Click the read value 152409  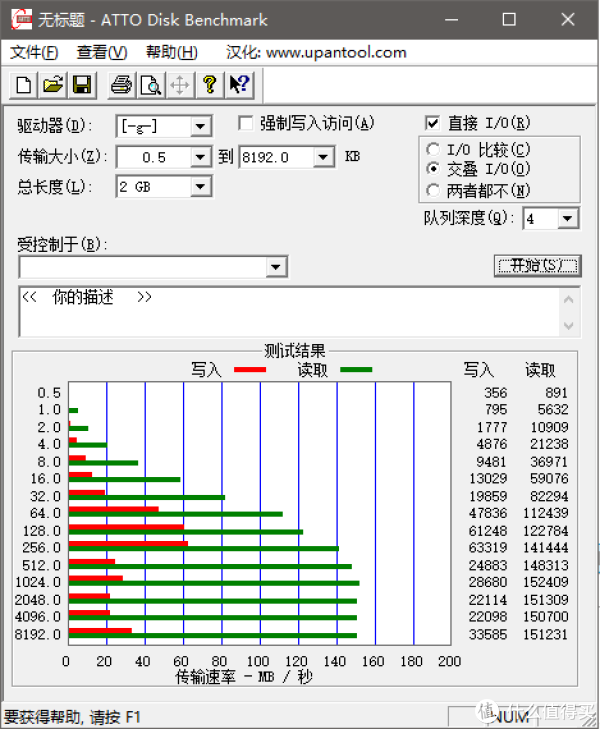click(546, 582)
